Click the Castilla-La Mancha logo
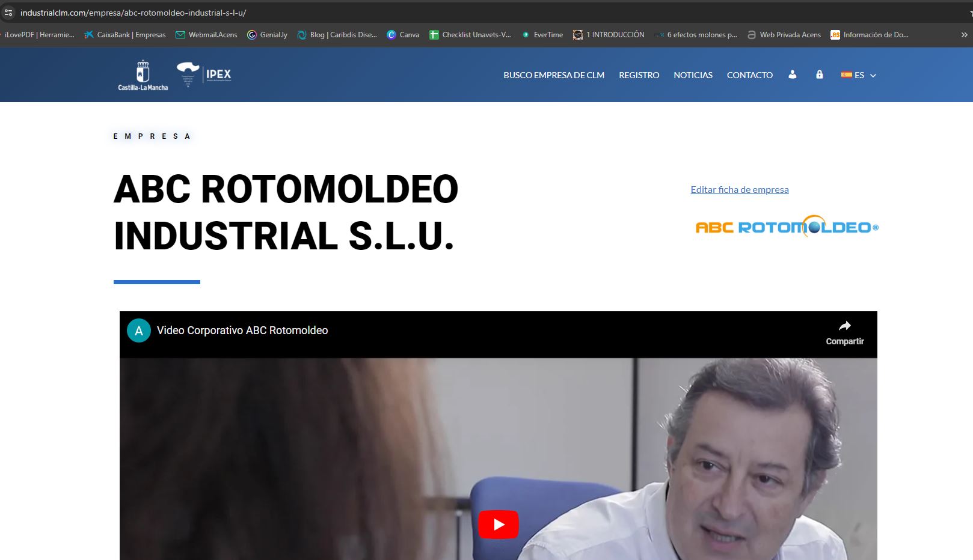The width and height of the screenshot is (973, 560). coord(143,76)
